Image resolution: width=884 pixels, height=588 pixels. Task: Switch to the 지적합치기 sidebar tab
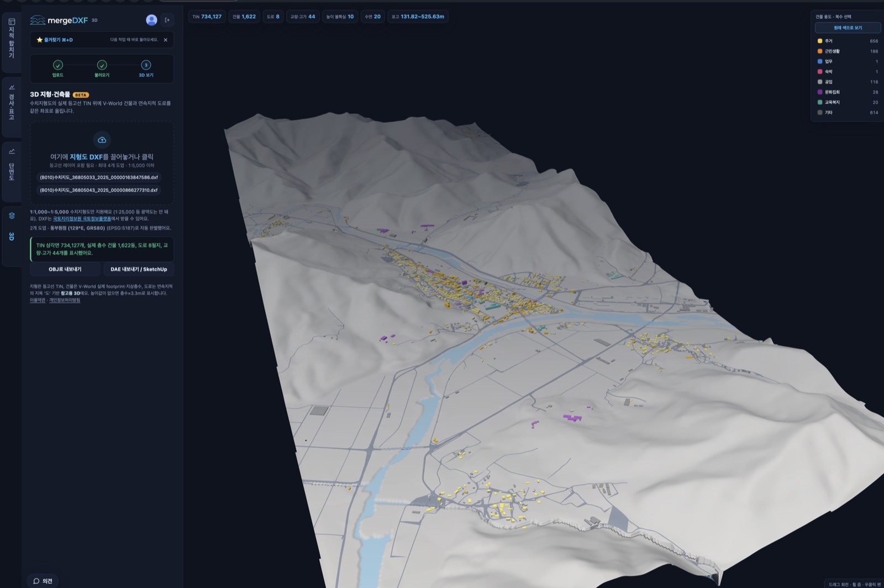point(12,39)
